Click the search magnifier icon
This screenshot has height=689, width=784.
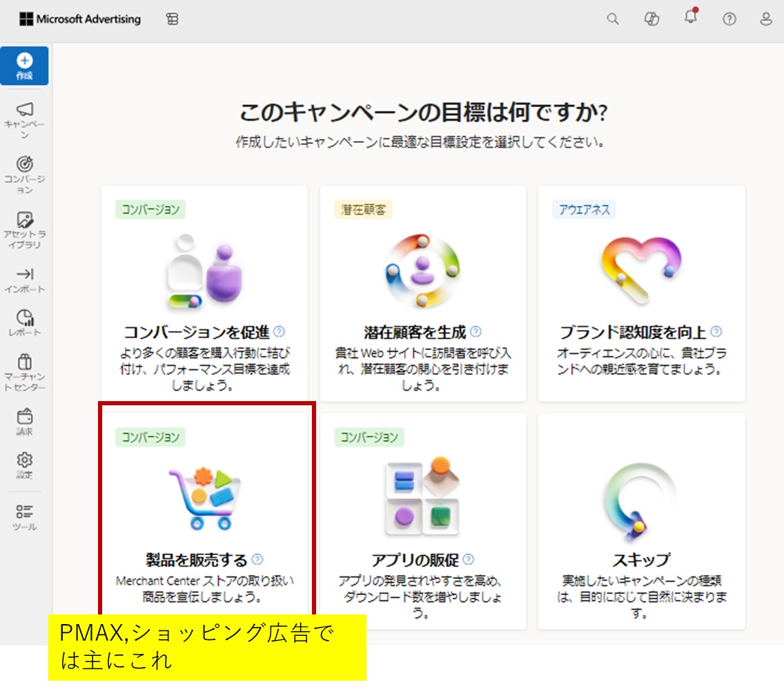point(612,19)
